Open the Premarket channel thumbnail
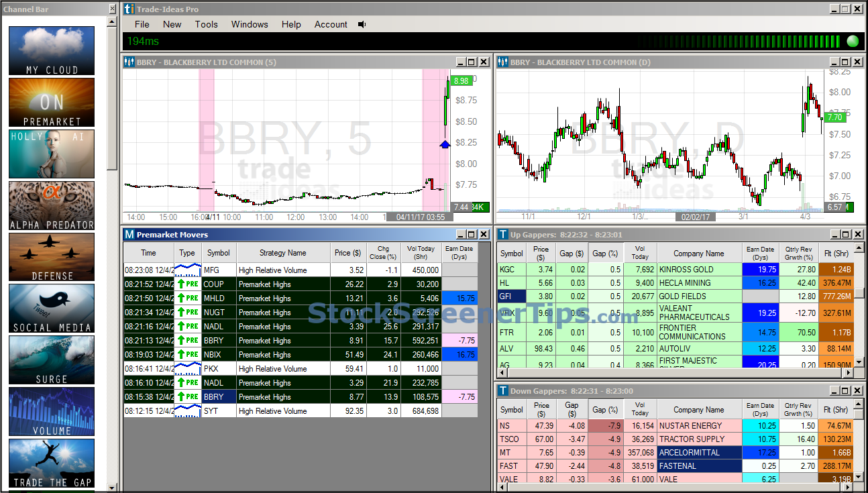The width and height of the screenshot is (868, 493). tap(52, 102)
